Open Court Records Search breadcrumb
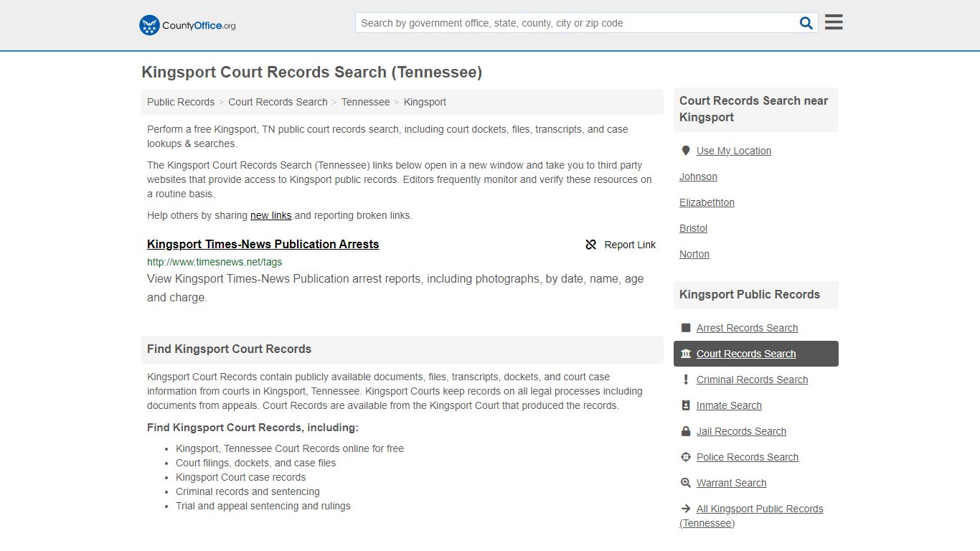980x551 pixels. click(278, 102)
